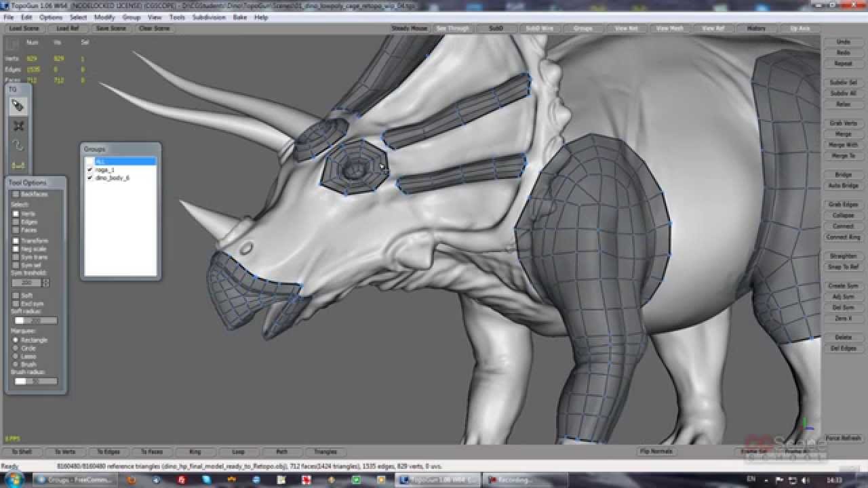The width and height of the screenshot is (868, 488).
Task: Click the Windows Start orb
Action: pyautogui.click(x=15, y=480)
